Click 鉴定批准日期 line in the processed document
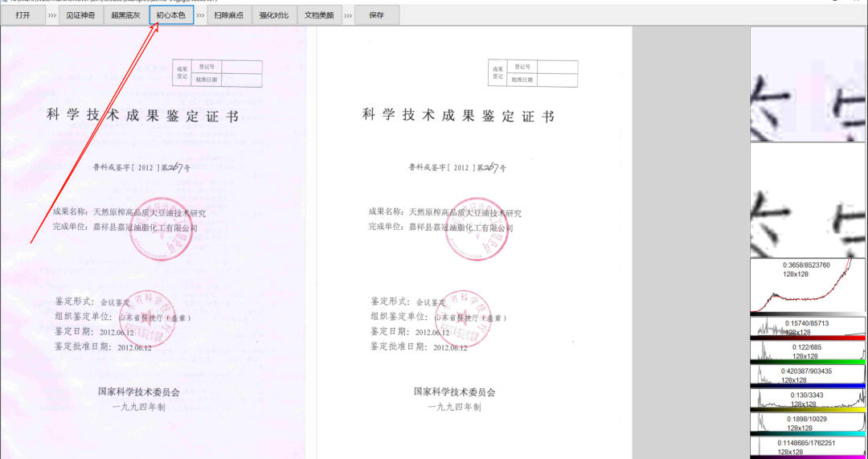868x459 pixels. [x=419, y=347]
